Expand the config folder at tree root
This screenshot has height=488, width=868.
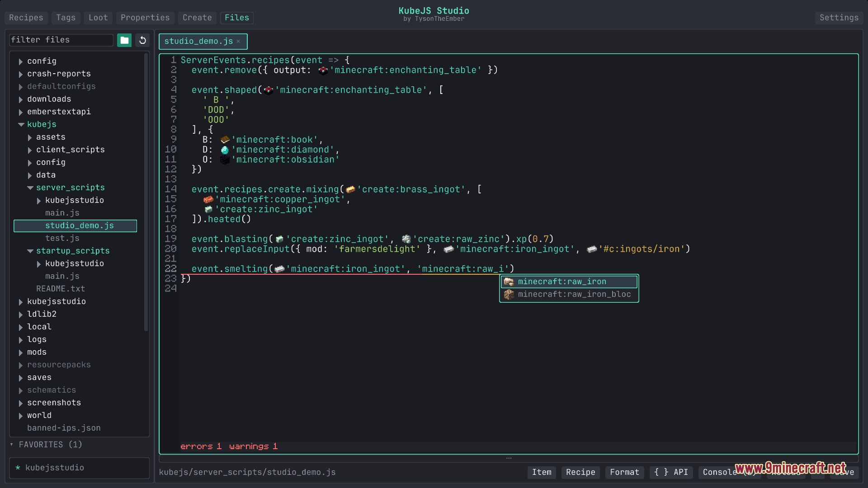pyautogui.click(x=21, y=61)
